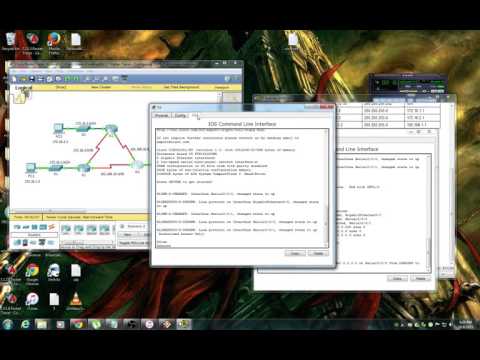Select the bottom-left router of the triangle
The image size is (480, 360).
pos(84,168)
